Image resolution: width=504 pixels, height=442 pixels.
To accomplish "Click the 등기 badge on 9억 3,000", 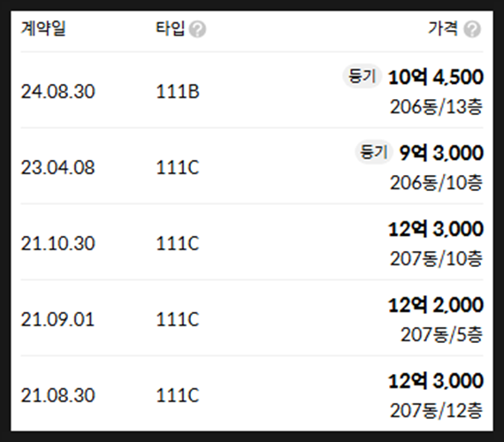I will [374, 152].
